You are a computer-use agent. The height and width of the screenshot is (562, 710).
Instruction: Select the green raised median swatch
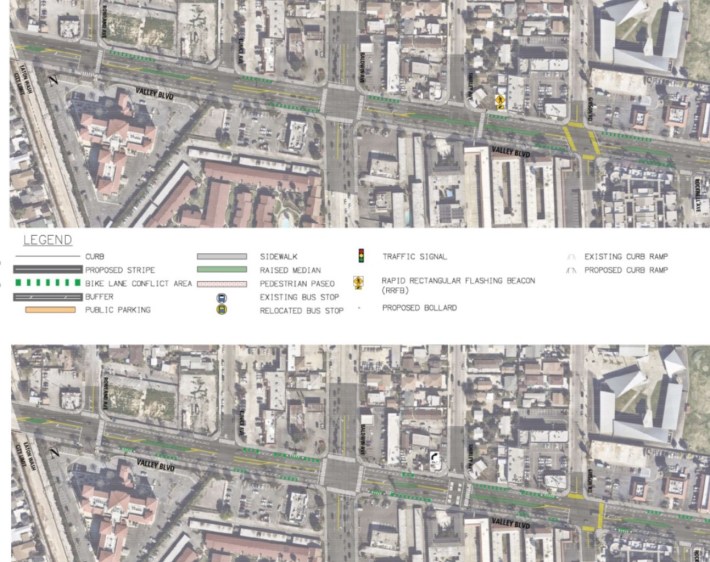pyautogui.click(x=221, y=270)
